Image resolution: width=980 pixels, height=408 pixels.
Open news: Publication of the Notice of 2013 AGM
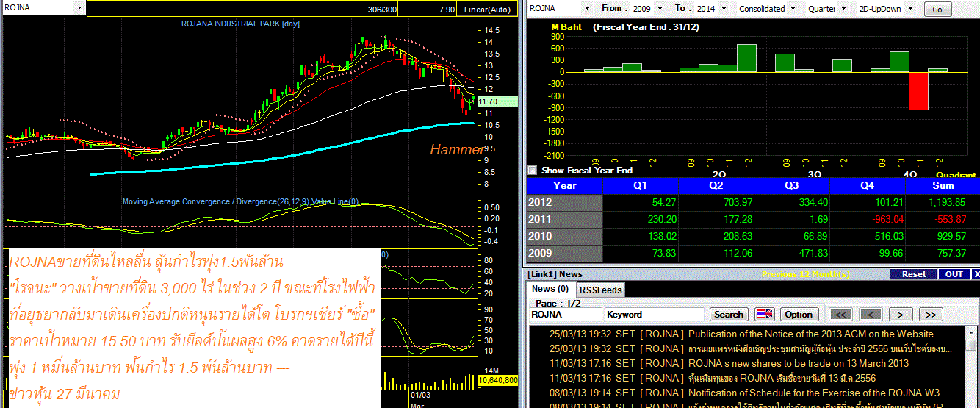click(811, 334)
